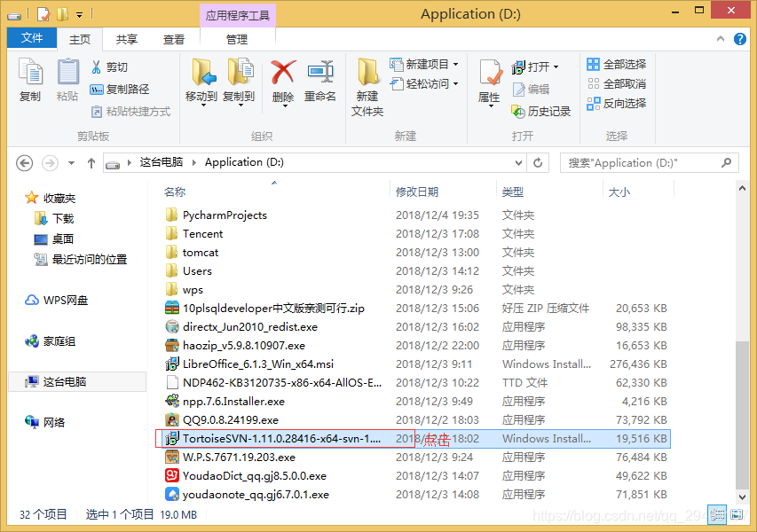Click the Paste (粘贴) ribbon icon
757x532 pixels.
[x=67, y=80]
